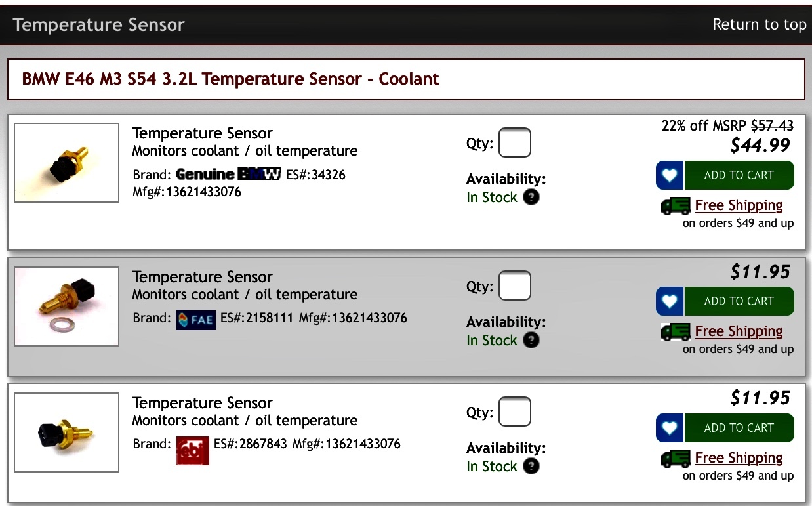Show In Stock info for FAE sensor
The width and height of the screenshot is (812, 506).
click(x=531, y=340)
